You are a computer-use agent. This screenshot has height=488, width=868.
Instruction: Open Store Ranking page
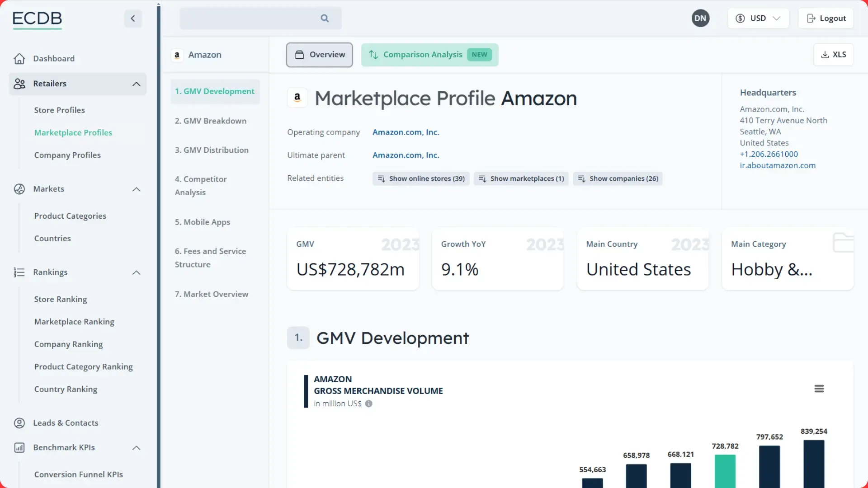point(61,300)
